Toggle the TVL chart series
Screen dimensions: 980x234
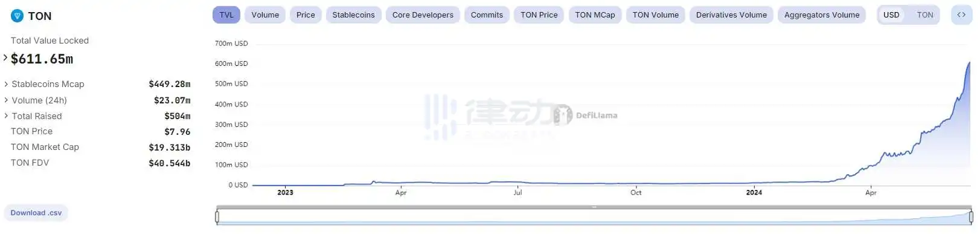(226, 15)
